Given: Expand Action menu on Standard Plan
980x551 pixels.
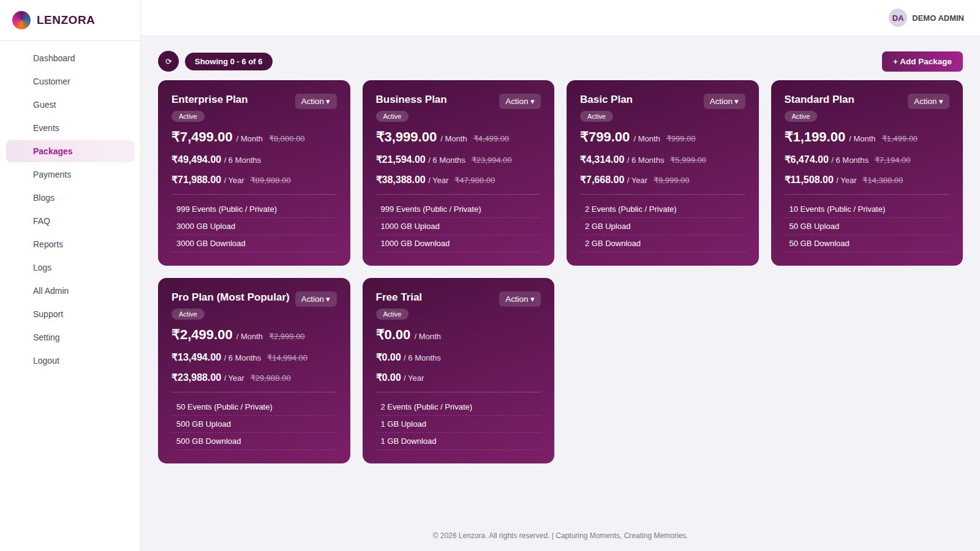Looking at the screenshot, I should point(929,102).
